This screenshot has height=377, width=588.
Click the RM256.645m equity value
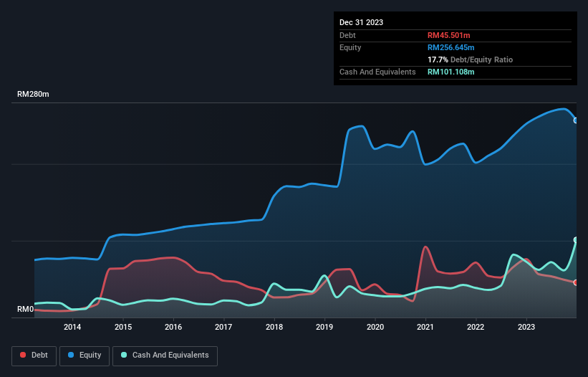pos(450,47)
